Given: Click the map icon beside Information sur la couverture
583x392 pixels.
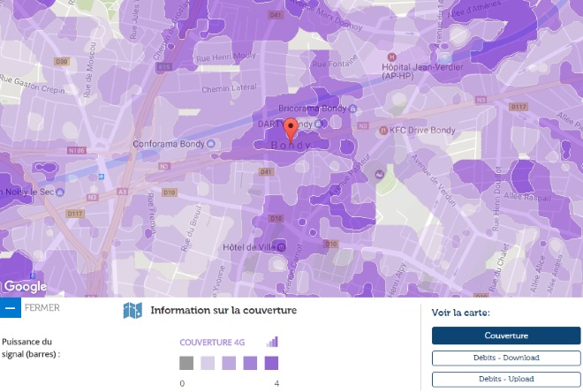Looking at the screenshot, I should 132,311.
